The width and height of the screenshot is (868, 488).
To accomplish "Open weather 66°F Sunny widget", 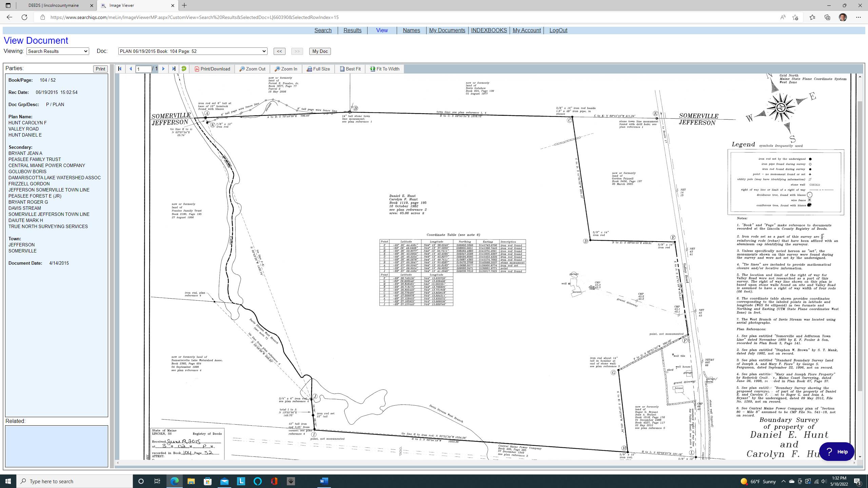I will point(758,481).
